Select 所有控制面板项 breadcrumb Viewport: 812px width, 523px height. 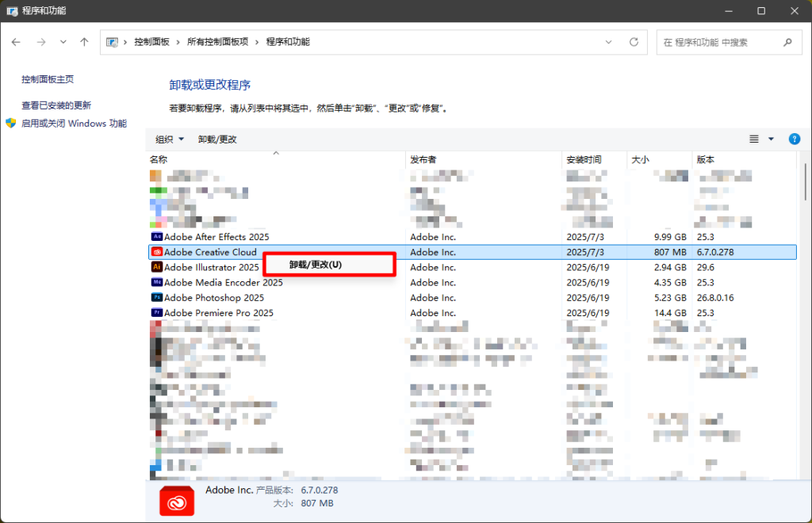(217, 42)
